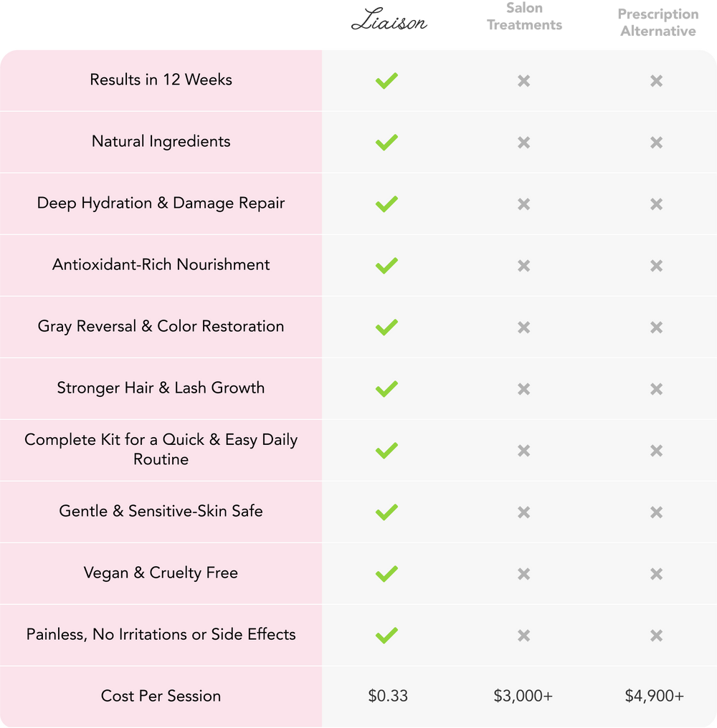Click the $3,000+ salon cost value
This screenshot has width=717, height=728.
[523, 696]
